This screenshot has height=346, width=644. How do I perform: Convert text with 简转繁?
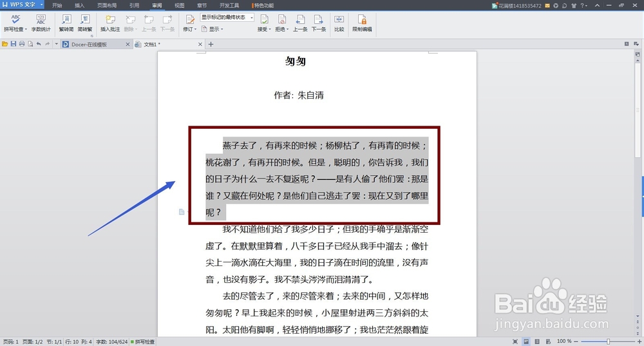85,23
